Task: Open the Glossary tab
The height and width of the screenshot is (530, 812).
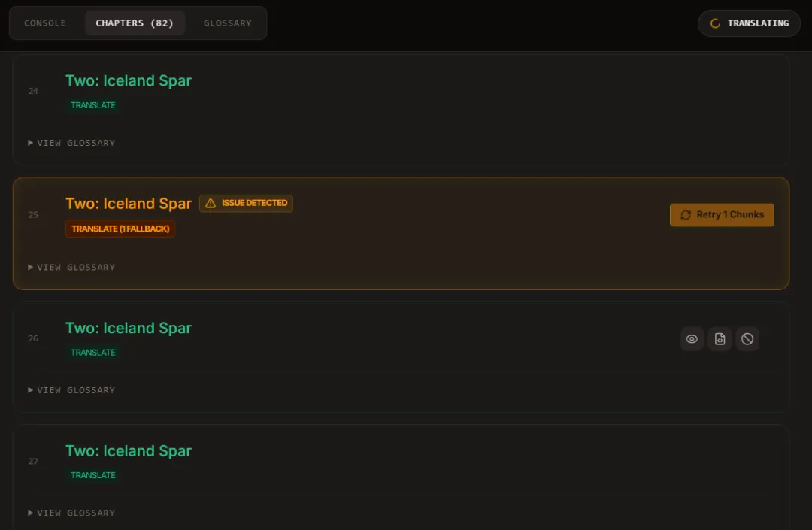Action: 227,23
